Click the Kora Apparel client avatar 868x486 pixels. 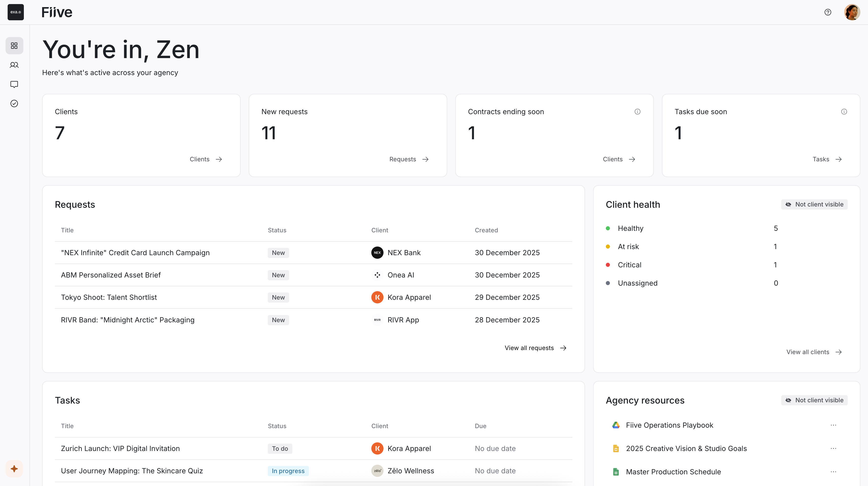[x=377, y=297]
